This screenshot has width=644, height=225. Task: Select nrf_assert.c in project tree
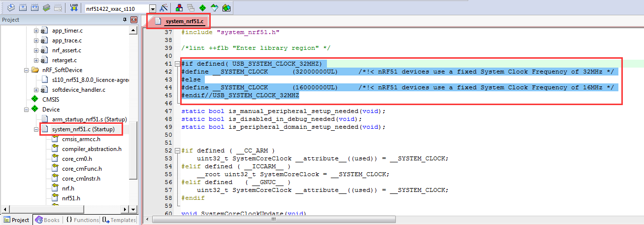66,50
